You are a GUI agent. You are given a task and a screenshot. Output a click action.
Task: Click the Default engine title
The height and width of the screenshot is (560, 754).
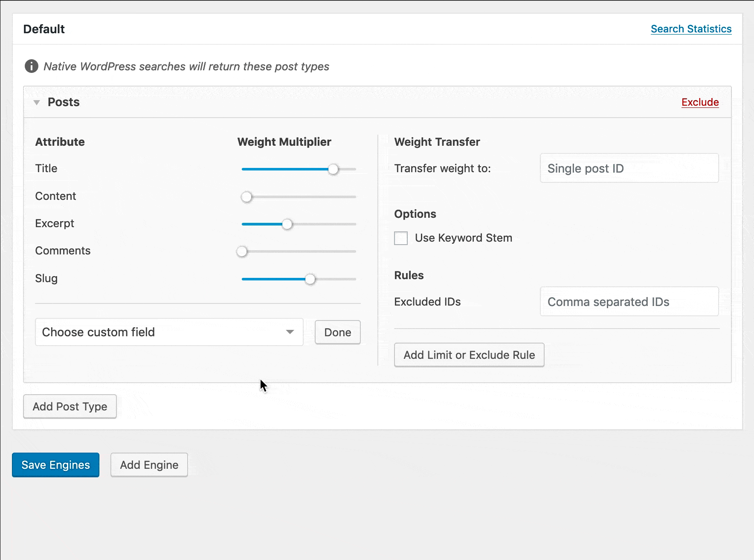tap(44, 29)
